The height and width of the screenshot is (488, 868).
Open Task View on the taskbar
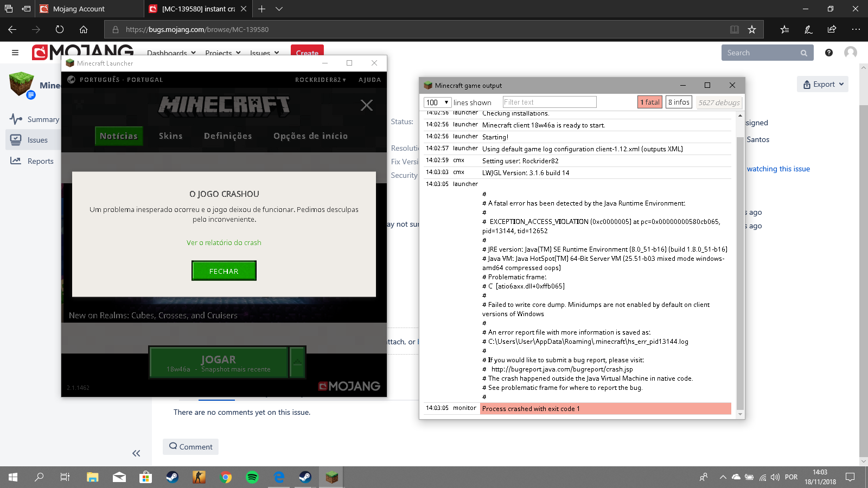(x=65, y=477)
